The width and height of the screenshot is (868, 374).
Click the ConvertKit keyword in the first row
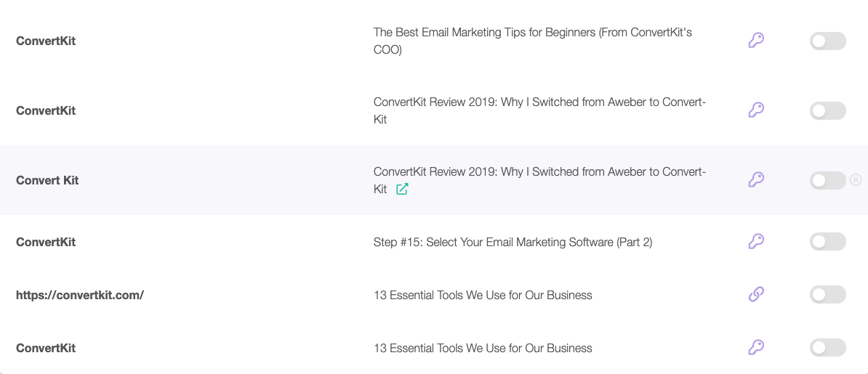[x=45, y=41]
